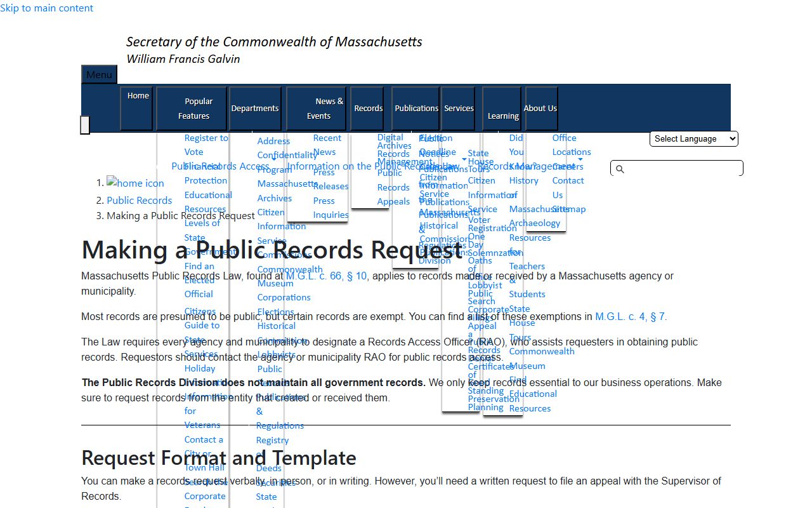Screen dimensions: 812x508
Task: Click Request Format and Template heading
Action: click(x=219, y=457)
